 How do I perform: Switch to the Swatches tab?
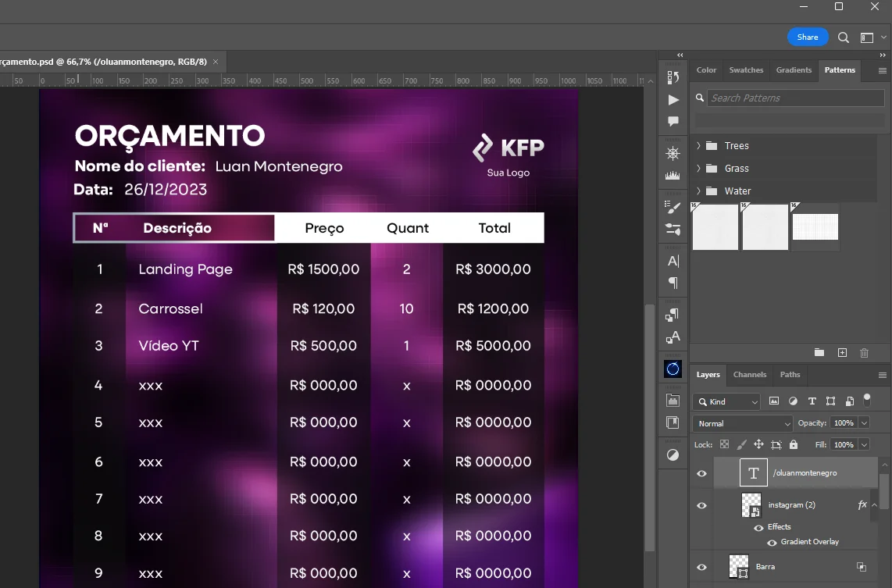(746, 70)
